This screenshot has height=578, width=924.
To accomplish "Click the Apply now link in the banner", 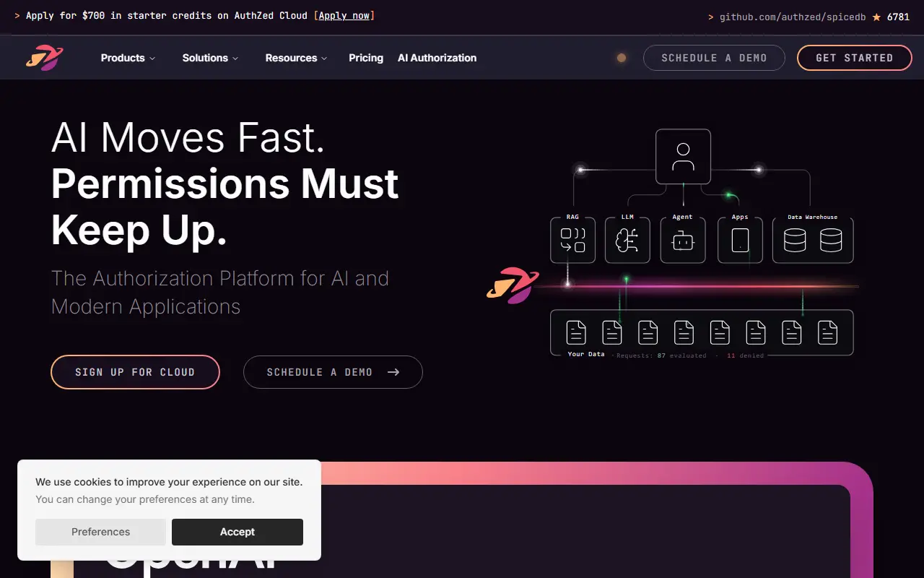I will (x=344, y=16).
